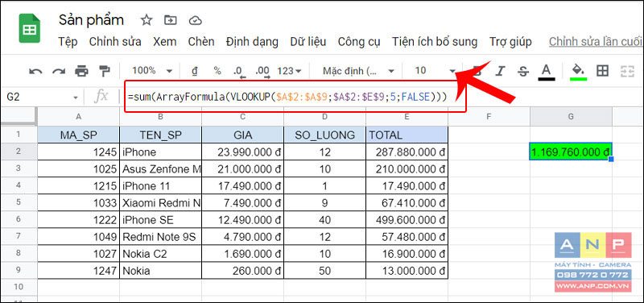
Task: Select cell containing iPhone SE
Action: click(160, 220)
